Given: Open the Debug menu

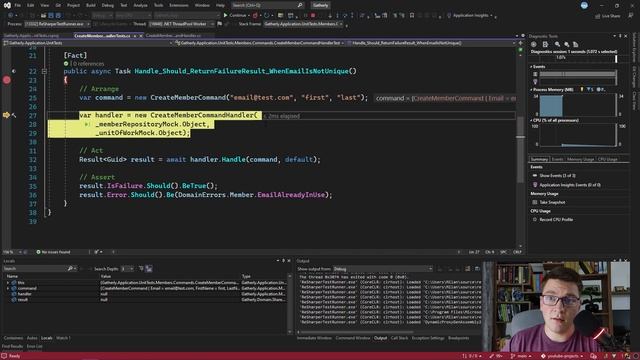Looking at the screenshot, I should 107,5.
